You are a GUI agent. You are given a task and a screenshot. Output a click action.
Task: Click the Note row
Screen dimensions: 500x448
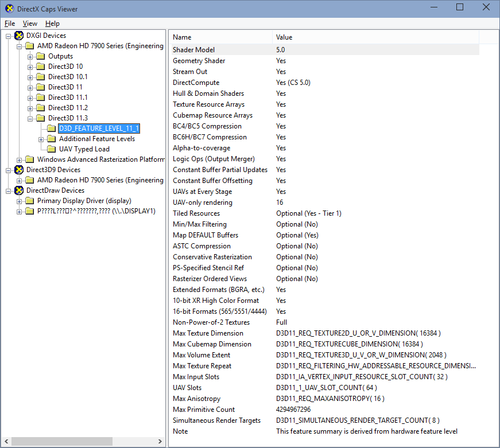point(325,431)
